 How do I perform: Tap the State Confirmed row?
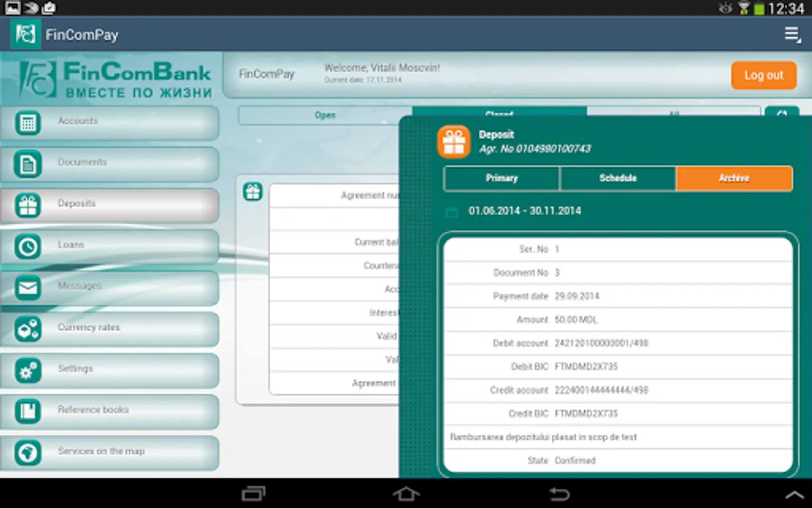tap(618, 461)
